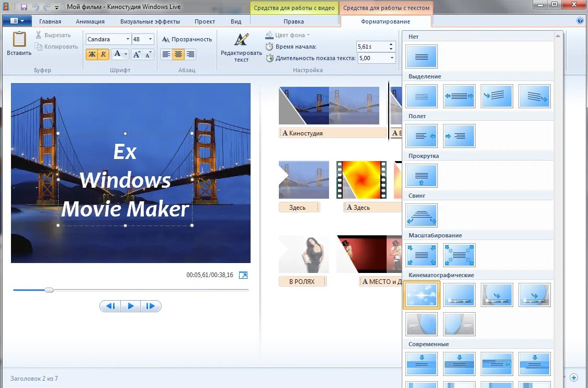The image size is (588, 388).
Task: Click the preview seek slider handle
Action: [x=49, y=290]
